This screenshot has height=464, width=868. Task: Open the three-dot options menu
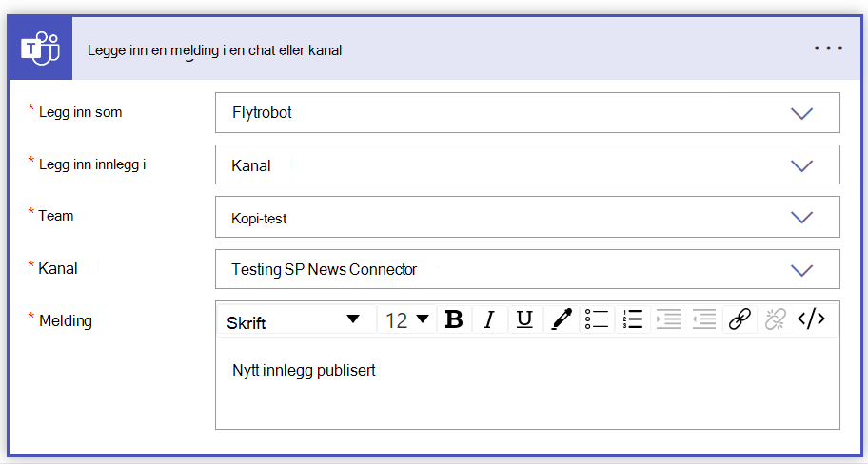828,48
